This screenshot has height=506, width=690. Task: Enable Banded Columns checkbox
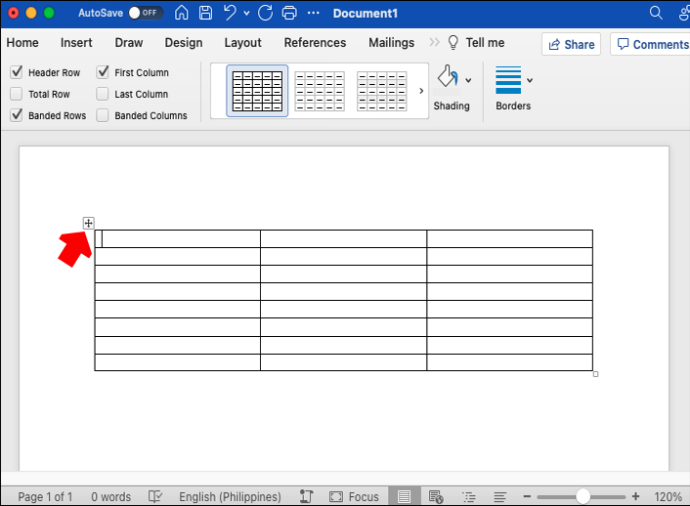[x=103, y=115]
